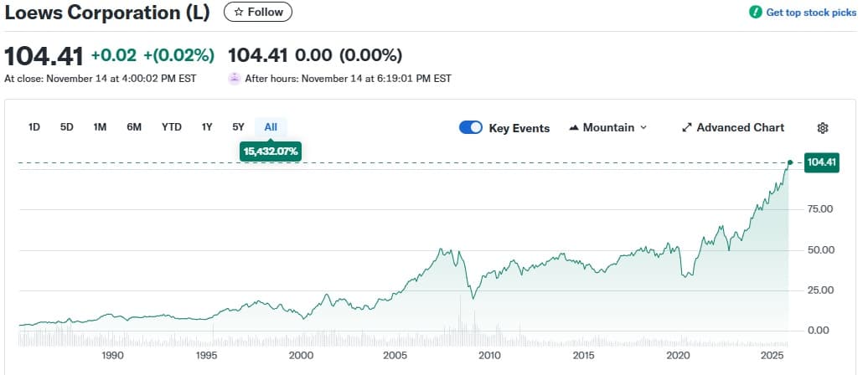Select the 5Y time range
This screenshot has width=868, height=375.
click(x=238, y=127)
